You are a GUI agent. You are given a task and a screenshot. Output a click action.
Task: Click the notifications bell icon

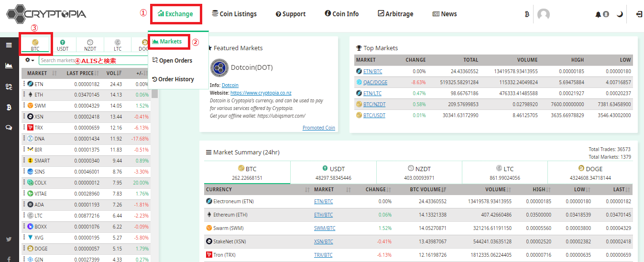598,14
